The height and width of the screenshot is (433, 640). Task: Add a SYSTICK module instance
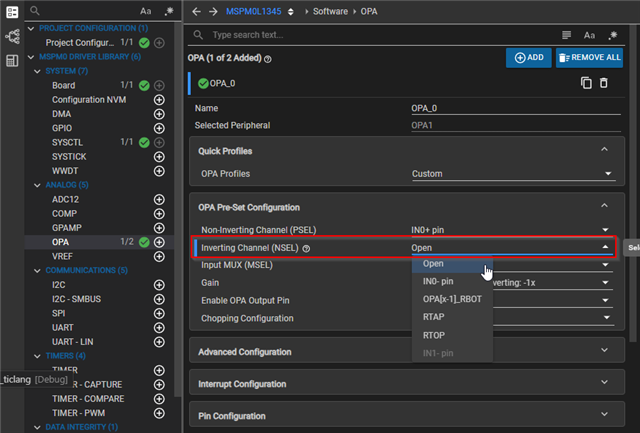click(159, 157)
